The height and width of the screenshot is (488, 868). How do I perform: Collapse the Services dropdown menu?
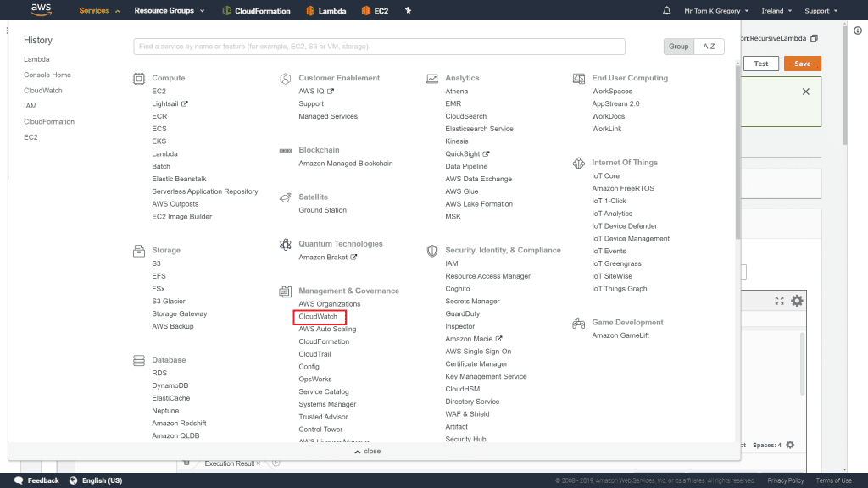(99, 11)
